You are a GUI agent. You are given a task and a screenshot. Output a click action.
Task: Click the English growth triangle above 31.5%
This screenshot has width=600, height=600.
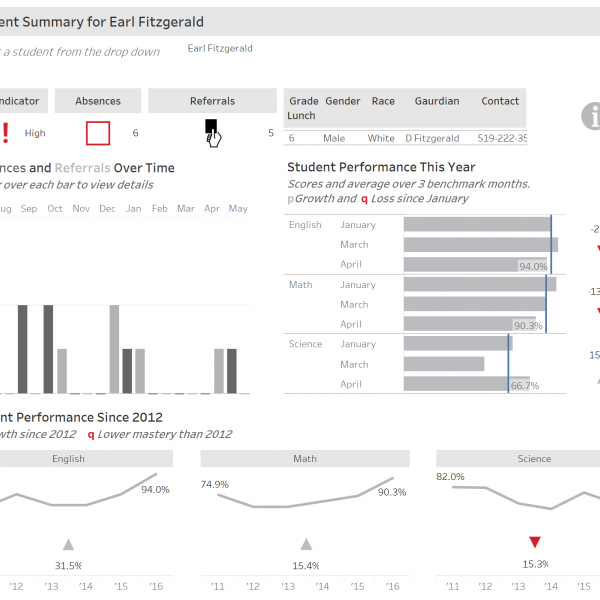[68, 544]
